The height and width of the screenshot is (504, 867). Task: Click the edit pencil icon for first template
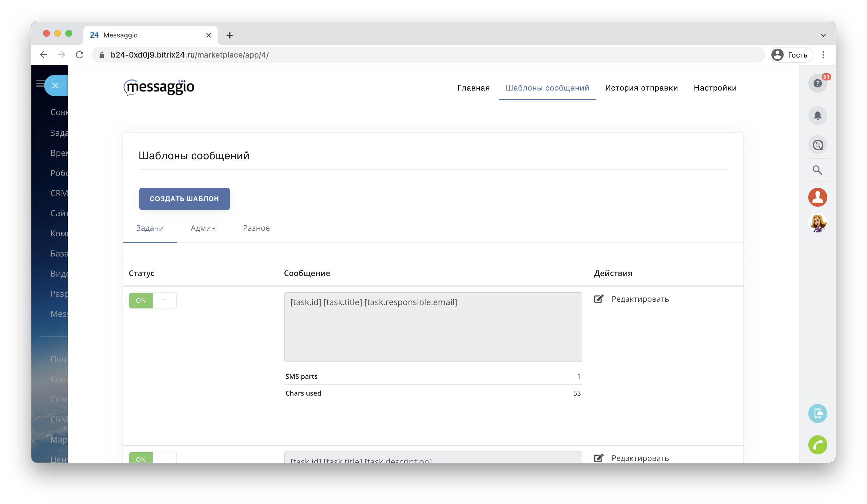[599, 299]
